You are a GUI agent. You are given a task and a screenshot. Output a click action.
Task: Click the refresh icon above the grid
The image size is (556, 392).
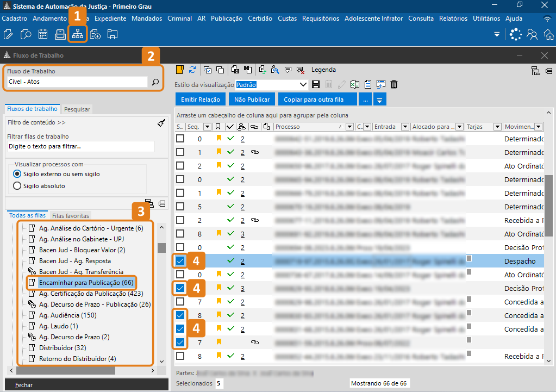tap(192, 70)
